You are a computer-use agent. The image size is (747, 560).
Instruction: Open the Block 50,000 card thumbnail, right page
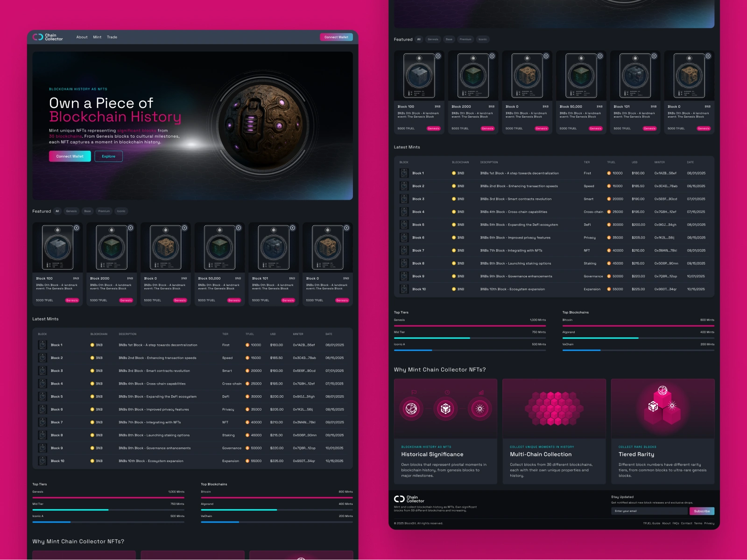(x=581, y=76)
